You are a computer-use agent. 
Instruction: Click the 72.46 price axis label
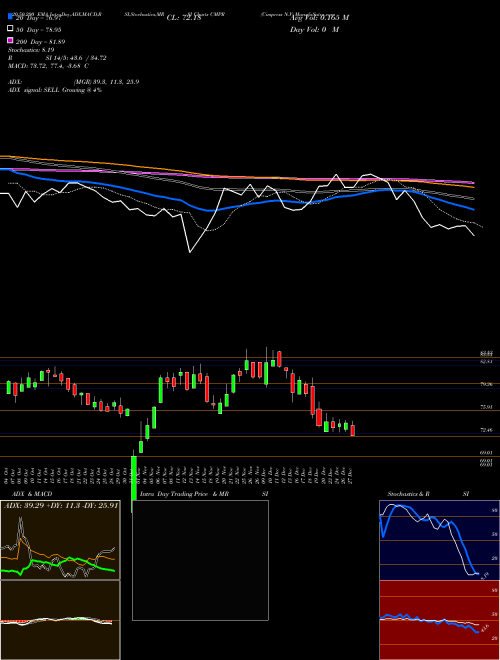pyautogui.click(x=486, y=430)
